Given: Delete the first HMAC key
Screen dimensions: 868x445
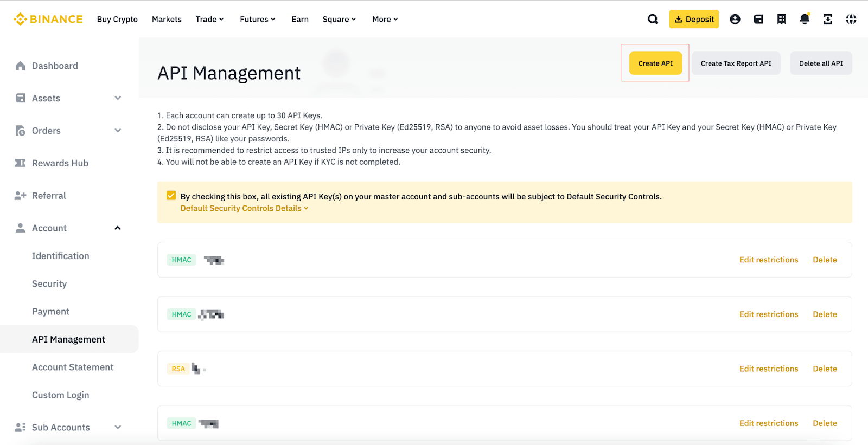Looking at the screenshot, I should tap(825, 260).
